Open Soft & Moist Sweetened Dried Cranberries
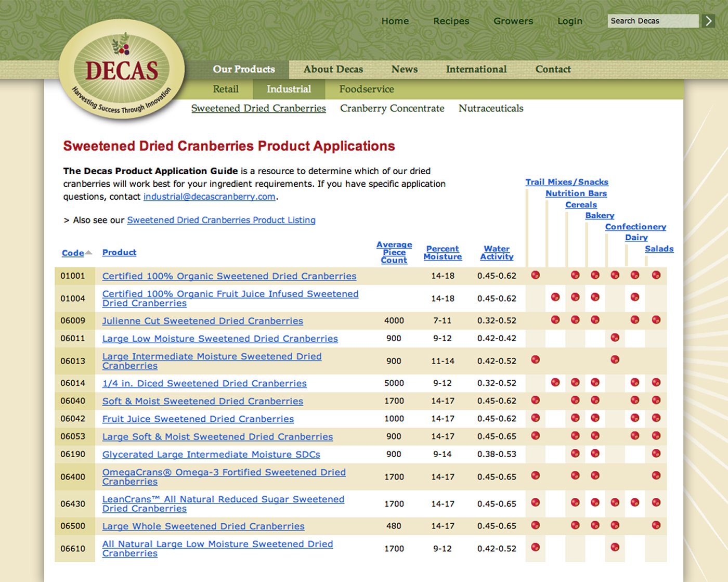The width and height of the screenshot is (728, 582). (x=203, y=401)
